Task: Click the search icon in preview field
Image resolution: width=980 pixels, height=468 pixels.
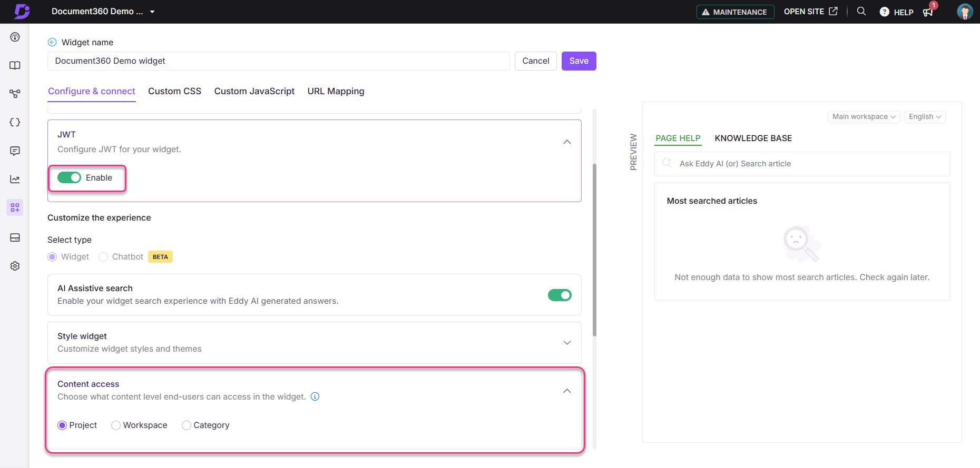Action: (x=667, y=163)
